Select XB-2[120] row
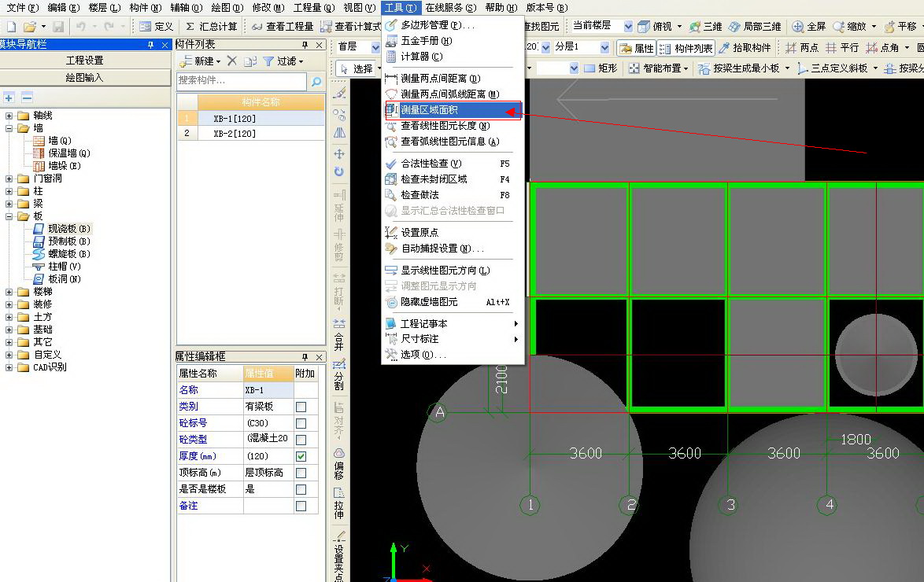This screenshot has width=924, height=582. (251, 134)
